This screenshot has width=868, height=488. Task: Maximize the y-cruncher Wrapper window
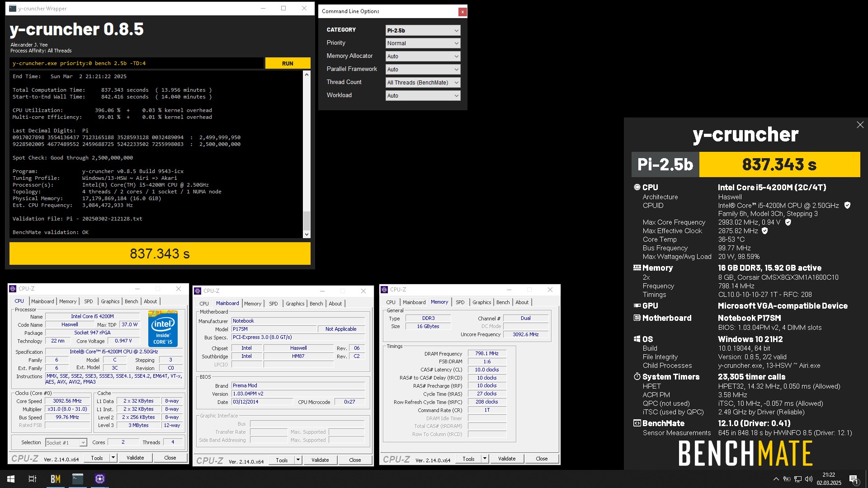[x=283, y=8]
